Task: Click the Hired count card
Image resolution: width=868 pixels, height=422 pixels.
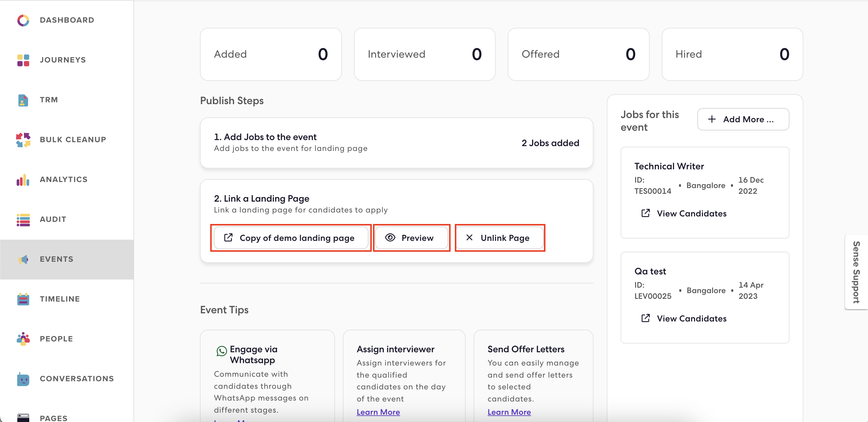Action: (x=732, y=54)
